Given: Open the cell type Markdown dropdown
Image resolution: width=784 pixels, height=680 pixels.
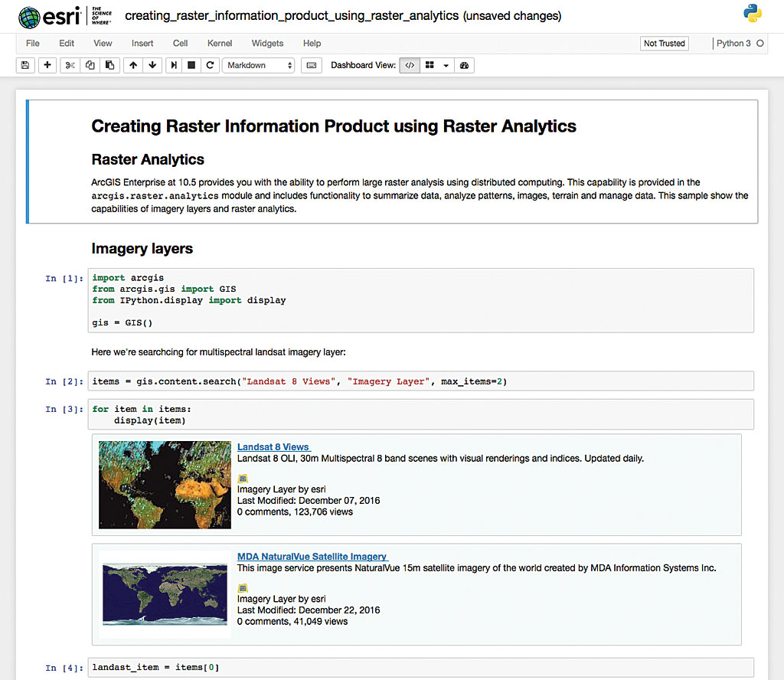Looking at the screenshot, I should pos(259,65).
